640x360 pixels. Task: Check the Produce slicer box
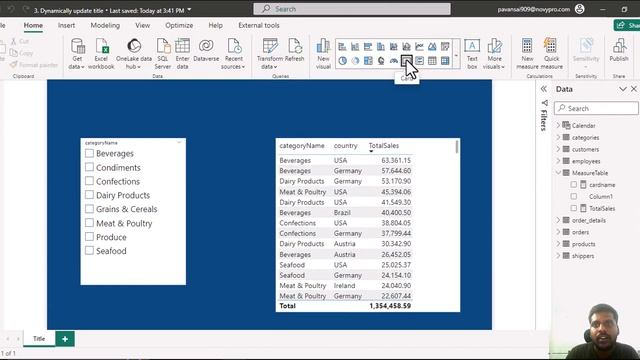[89, 237]
